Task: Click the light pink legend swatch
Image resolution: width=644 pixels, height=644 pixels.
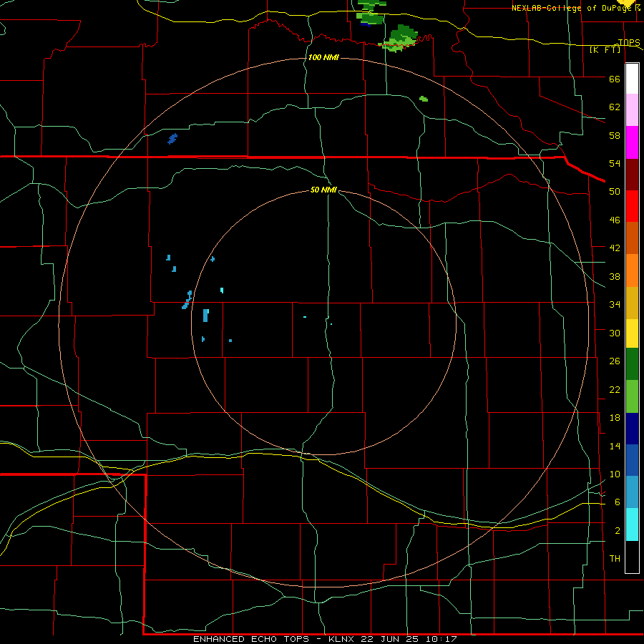Action: point(632,110)
